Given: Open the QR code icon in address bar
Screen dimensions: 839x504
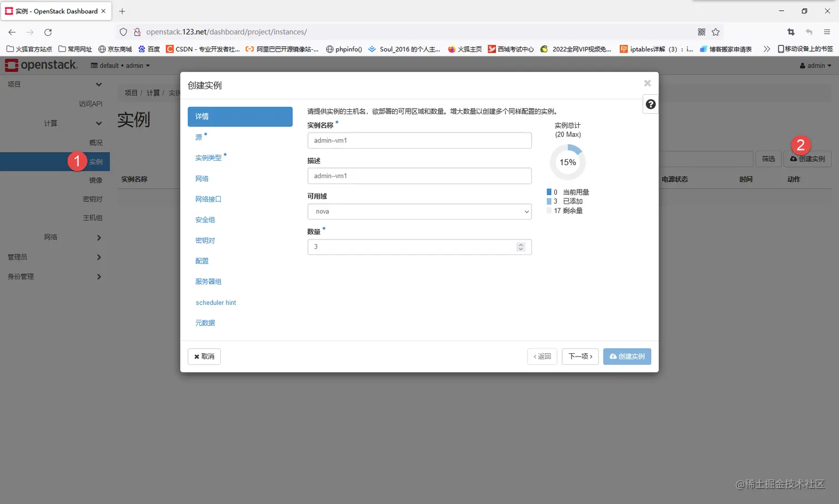Looking at the screenshot, I should [701, 32].
